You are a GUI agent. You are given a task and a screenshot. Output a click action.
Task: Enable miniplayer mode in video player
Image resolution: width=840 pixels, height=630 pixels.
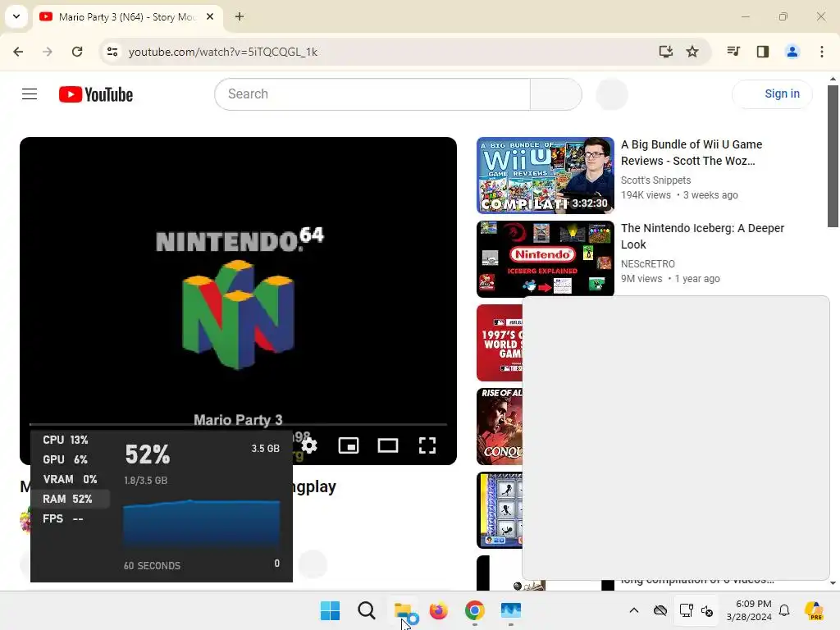(348, 445)
